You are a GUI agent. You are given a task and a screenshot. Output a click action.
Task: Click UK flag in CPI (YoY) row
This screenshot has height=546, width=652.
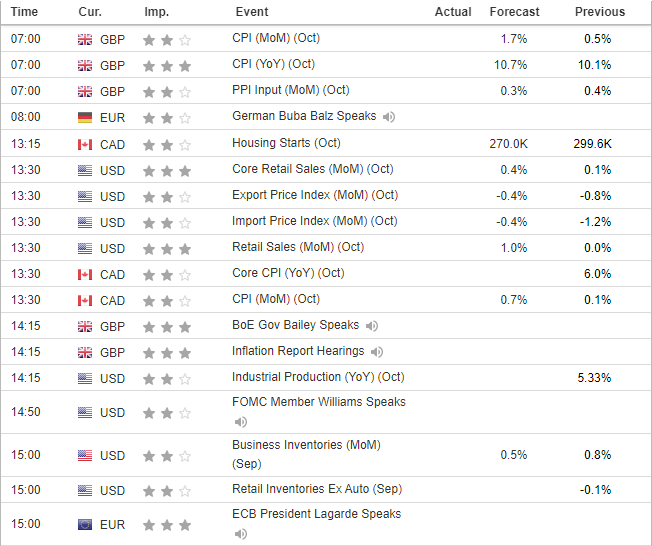pos(85,65)
